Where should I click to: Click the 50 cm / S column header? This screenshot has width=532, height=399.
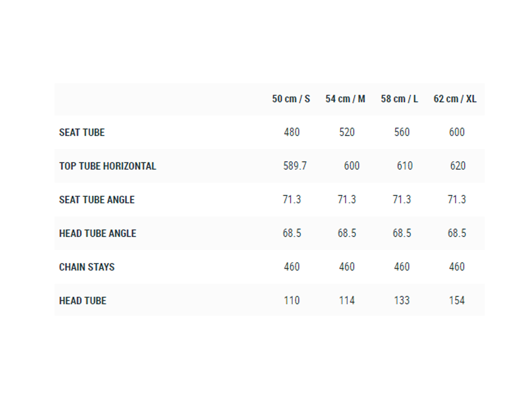[291, 99]
